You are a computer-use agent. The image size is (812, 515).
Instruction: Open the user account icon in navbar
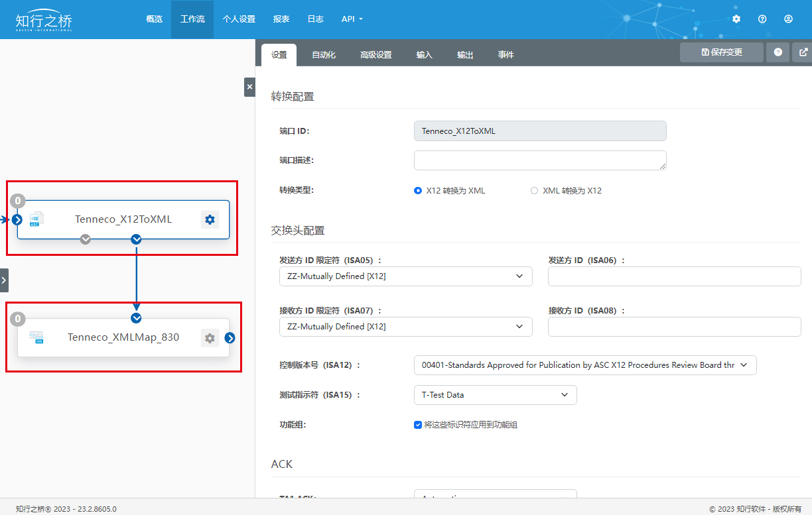tap(788, 19)
